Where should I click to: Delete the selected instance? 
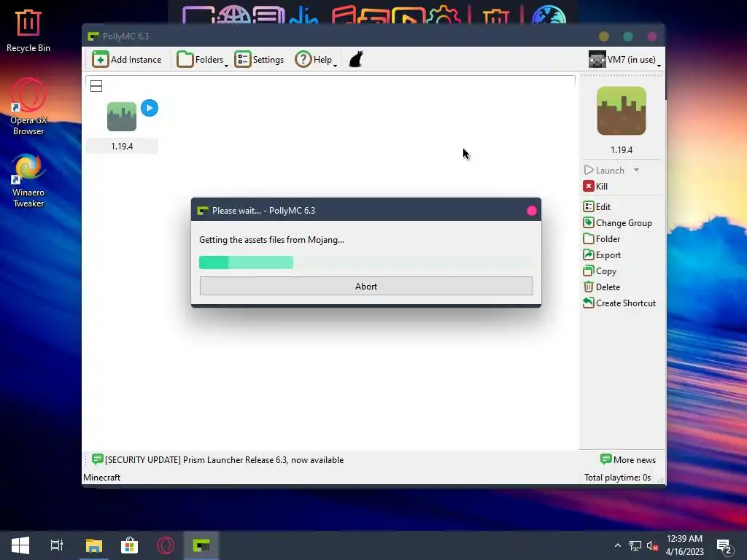click(602, 287)
